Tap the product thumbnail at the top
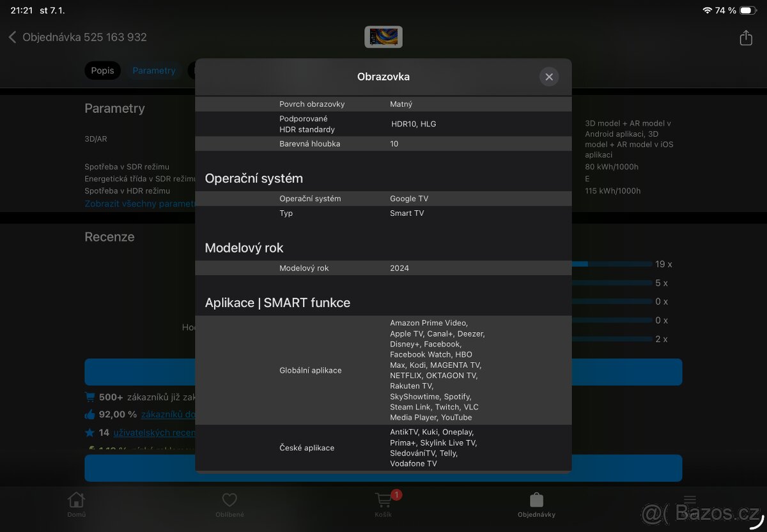Image resolution: width=767 pixels, height=532 pixels. [383, 36]
